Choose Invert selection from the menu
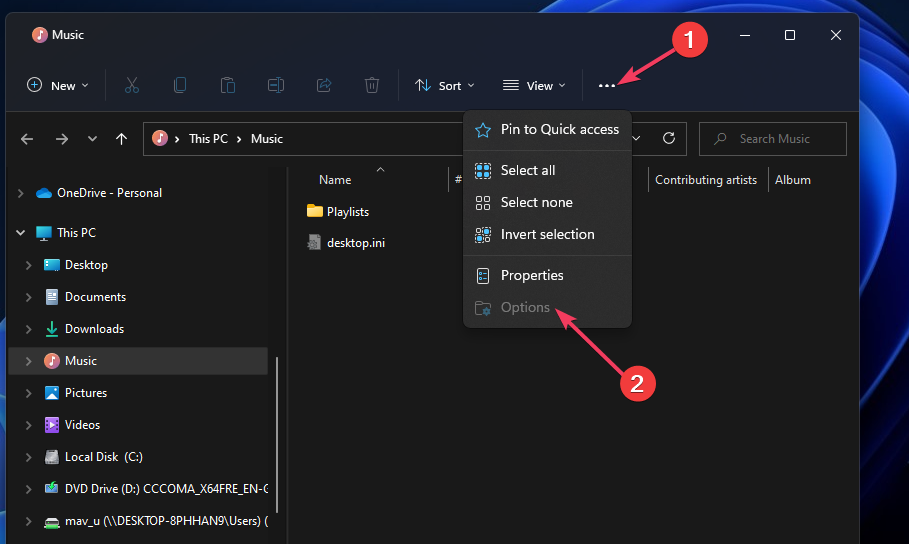909x544 pixels. coord(547,234)
